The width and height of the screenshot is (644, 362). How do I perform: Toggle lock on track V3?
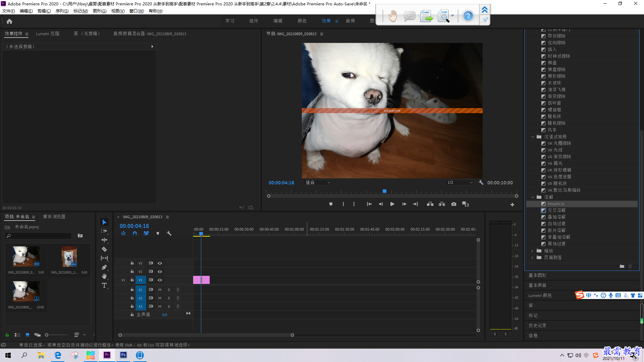pos(132,263)
